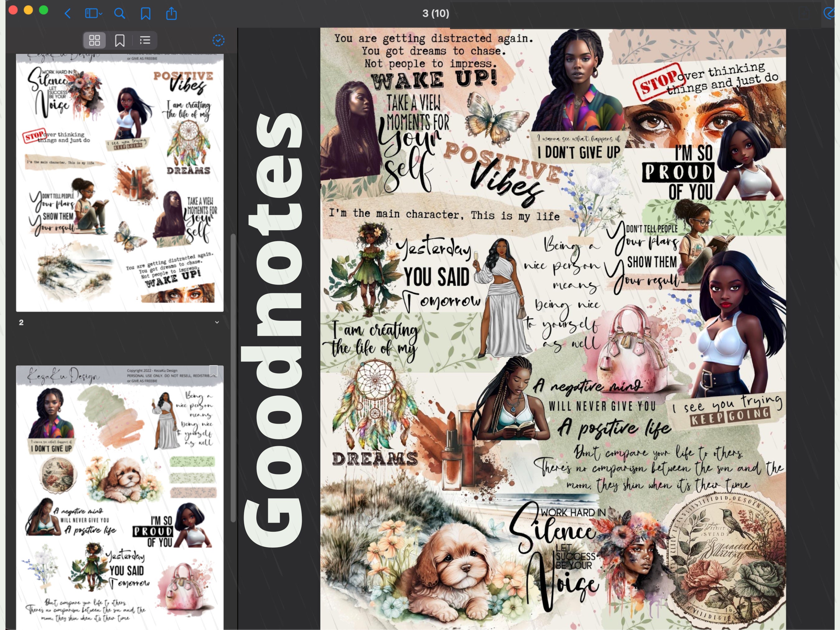
Task: Enable page selection with the dashed checkmark circle
Action: tap(218, 40)
